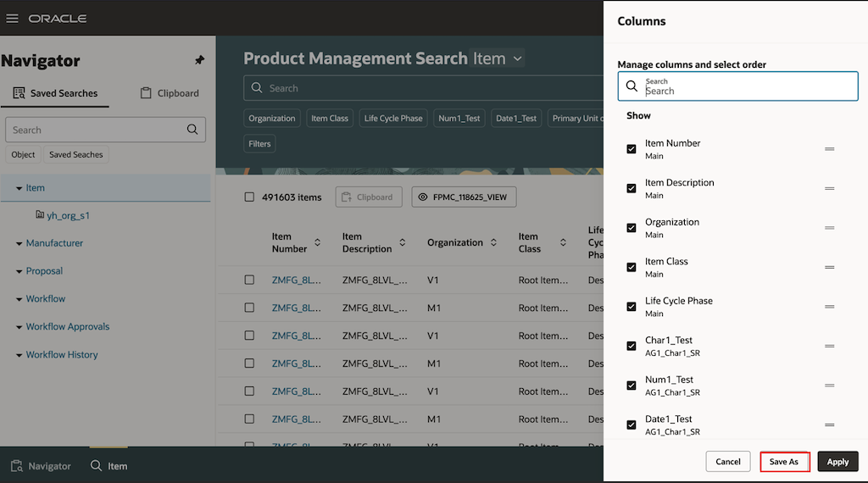The width and height of the screenshot is (868, 483).
Task: Open the Num1_Test filter chip
Action: tap(459, 118)
